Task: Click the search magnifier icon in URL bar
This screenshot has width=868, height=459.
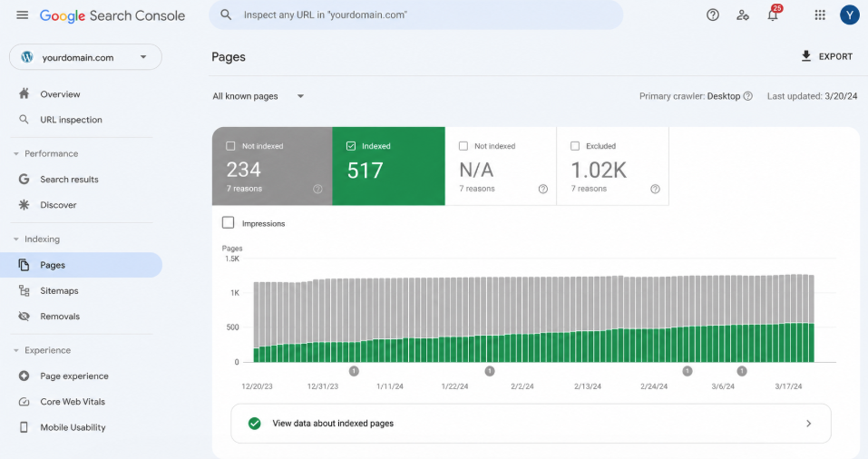Action: 226,15
